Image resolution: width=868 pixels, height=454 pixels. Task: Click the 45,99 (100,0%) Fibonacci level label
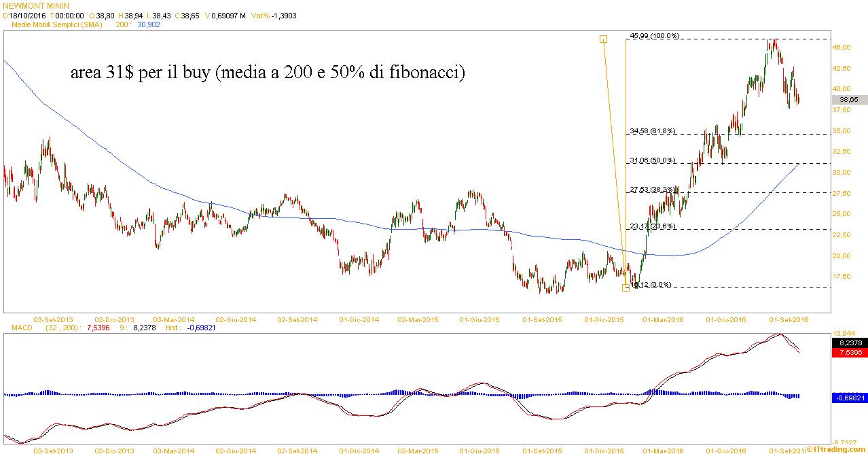(x=655, y=36)
